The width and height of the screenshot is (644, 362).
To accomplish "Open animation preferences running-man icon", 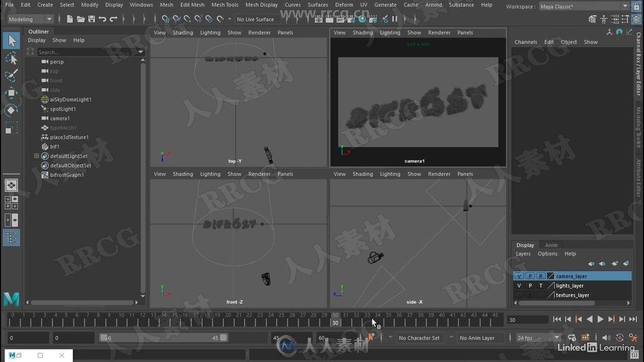I will click(x=633, y=338).
